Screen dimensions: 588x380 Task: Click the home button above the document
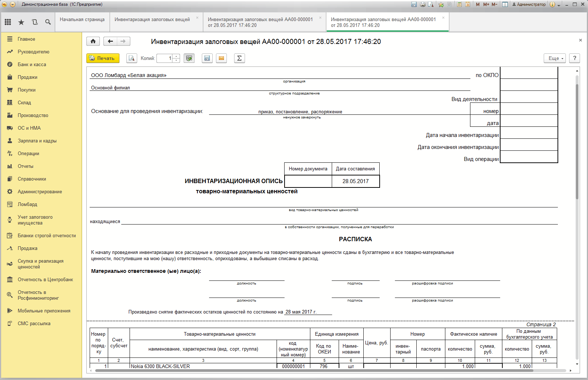pyautogui.click(x=93, y=41)
